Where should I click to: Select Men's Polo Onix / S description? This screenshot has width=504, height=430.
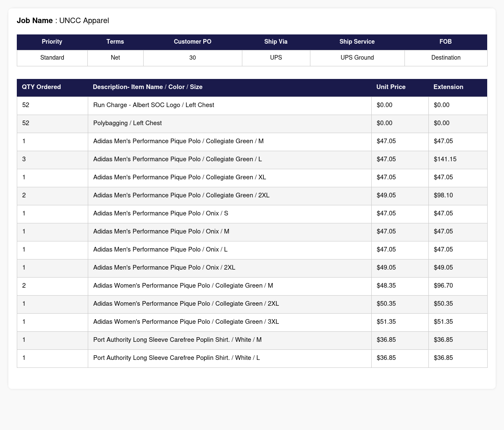click(x=161, y=213)
